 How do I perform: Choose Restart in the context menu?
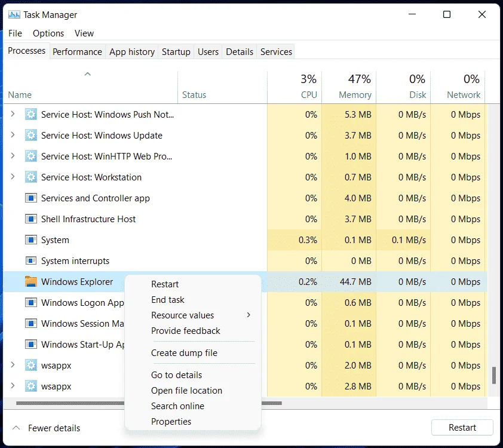click(x=165, y=284)
